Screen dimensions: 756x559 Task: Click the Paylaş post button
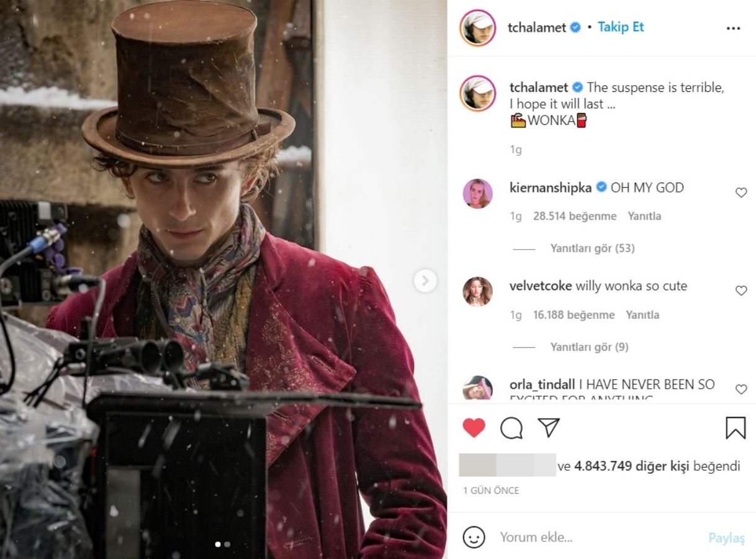point(726,538)
